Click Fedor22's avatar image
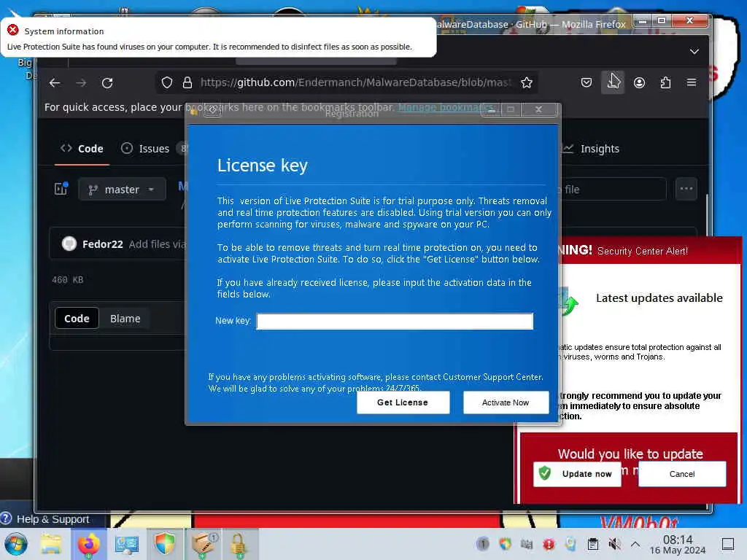Image resolution: width=747 pixels, height=560 pixels. (x=69, y=244)
